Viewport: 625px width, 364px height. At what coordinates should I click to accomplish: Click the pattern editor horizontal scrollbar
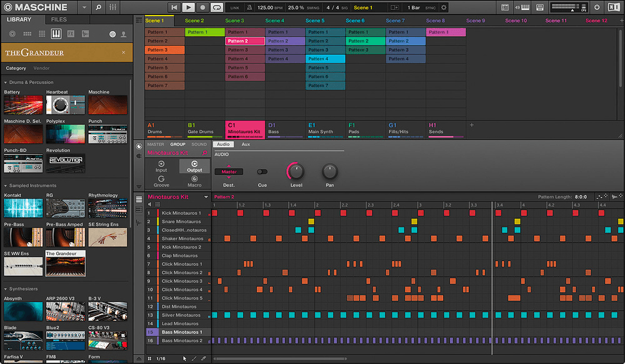280,358
